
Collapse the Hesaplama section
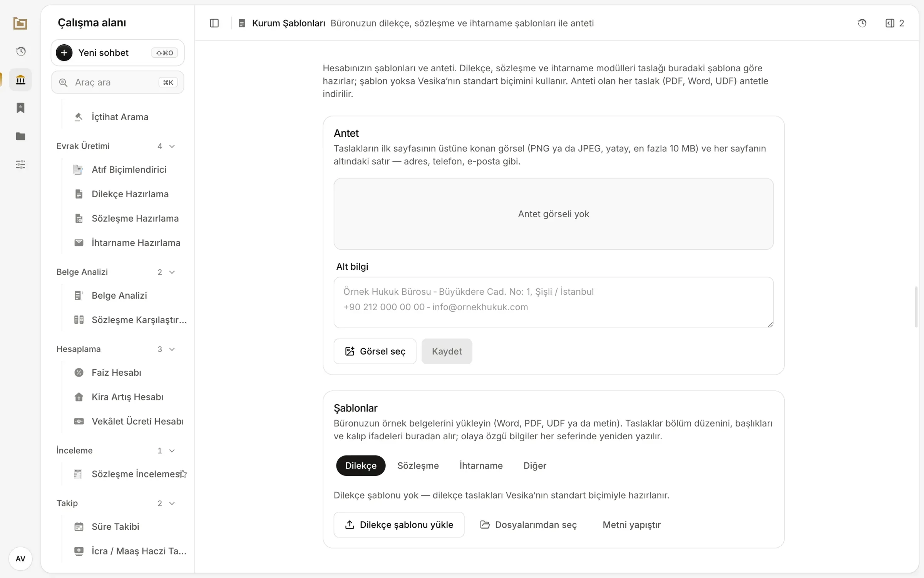pyautogui.click(x=172, y=349)
